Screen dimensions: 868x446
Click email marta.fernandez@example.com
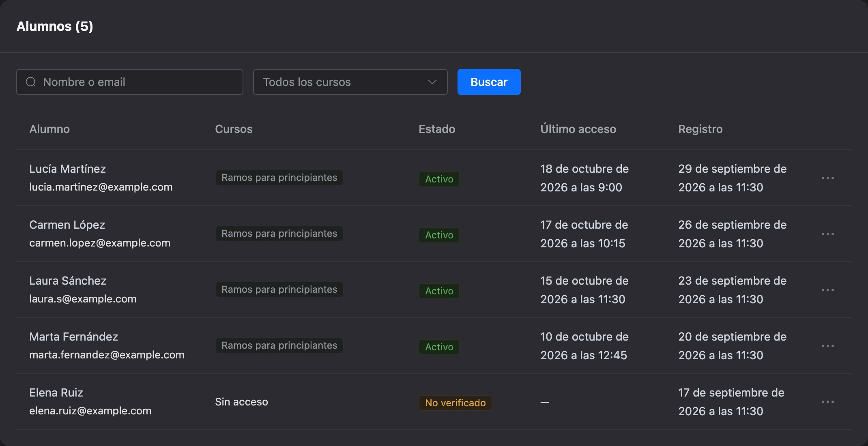[x=107, y=355]
